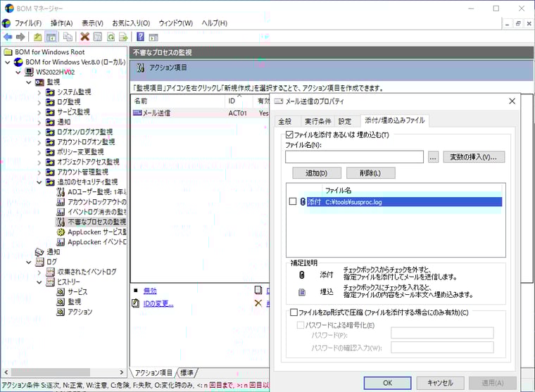Select the WS2022HV02 computer icon
The width and height of the screenshot is (535, 392).
(30, 72)
